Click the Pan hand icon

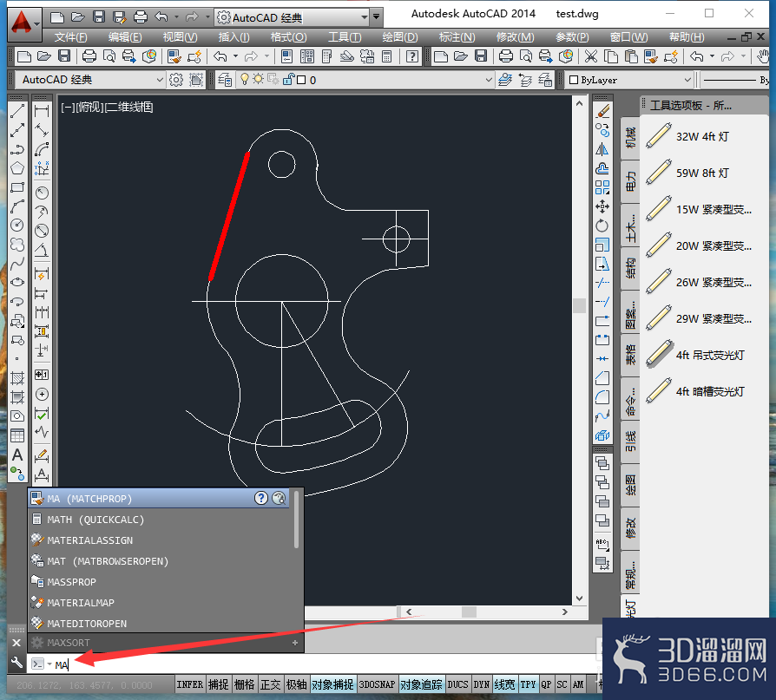tap(763, 56)
